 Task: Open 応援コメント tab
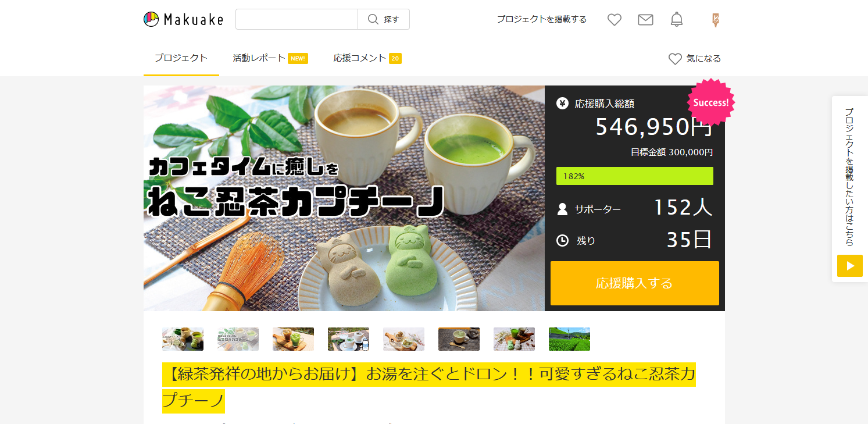[x=367, y=58]
